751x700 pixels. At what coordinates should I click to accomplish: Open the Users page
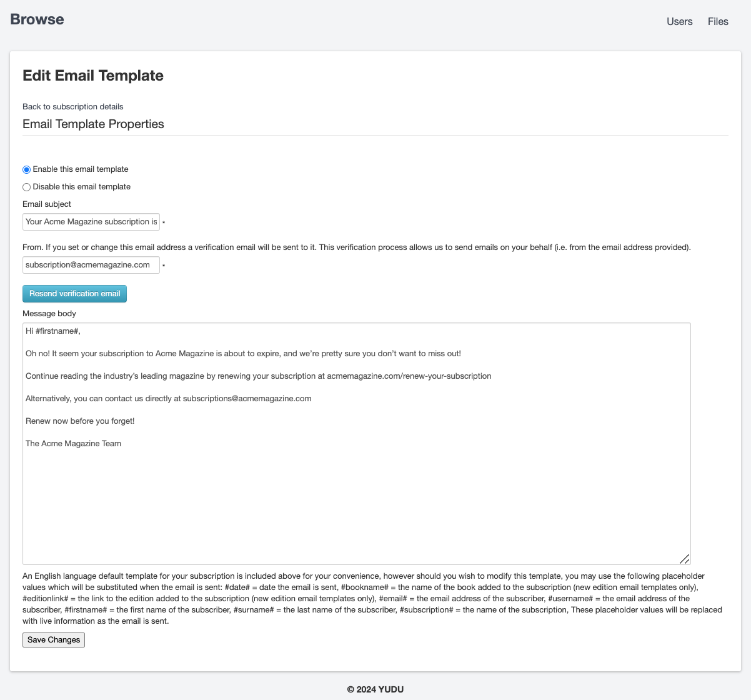(x=679, y=21)
